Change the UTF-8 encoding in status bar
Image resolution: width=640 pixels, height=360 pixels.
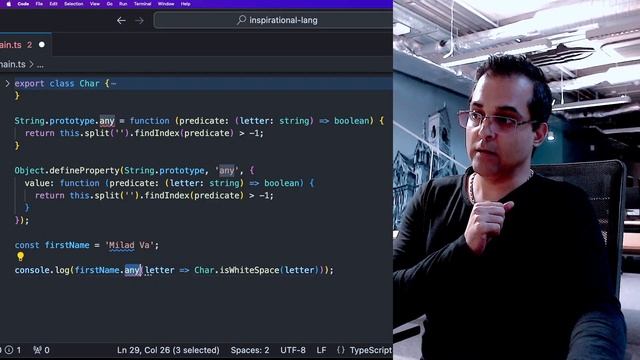point(293,350)
